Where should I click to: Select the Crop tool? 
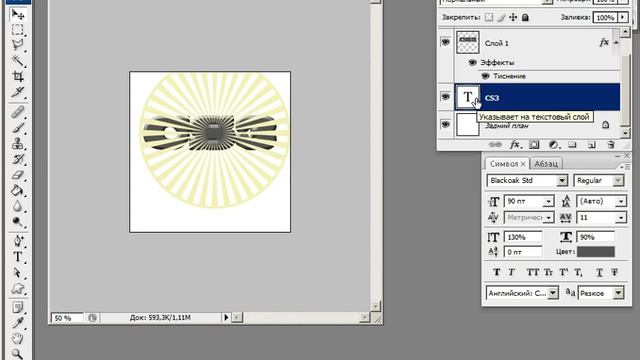[x=18, y=76]
